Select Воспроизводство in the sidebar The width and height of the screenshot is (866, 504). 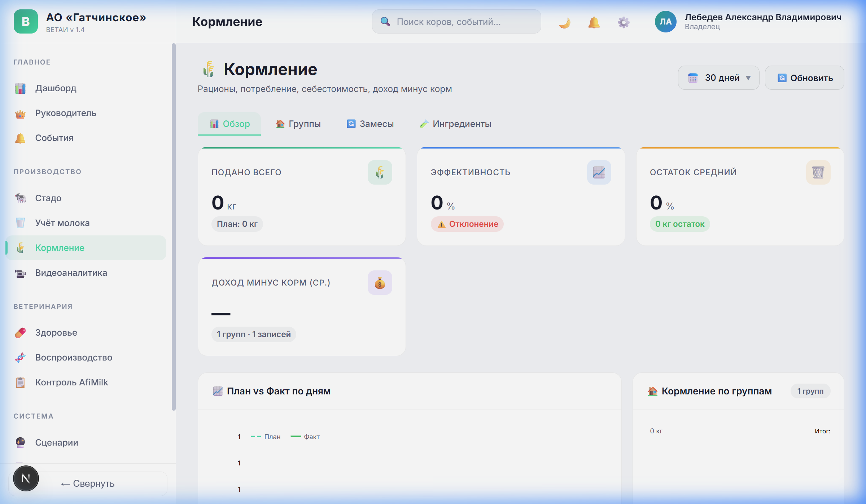point(73,357)
